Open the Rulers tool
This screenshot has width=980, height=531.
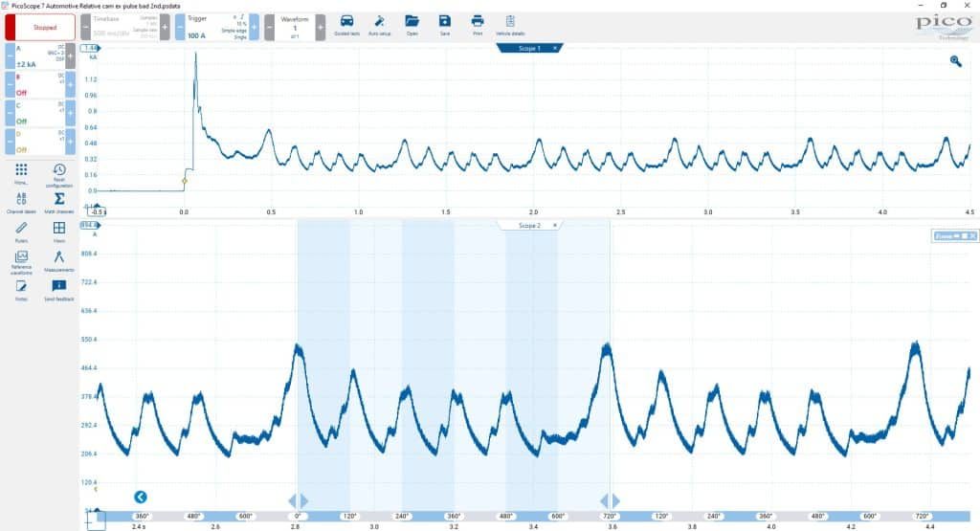coord(21,232)
